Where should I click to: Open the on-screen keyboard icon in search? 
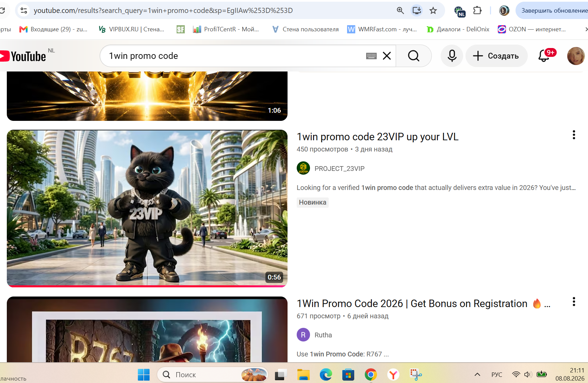(x=371, y=56)
